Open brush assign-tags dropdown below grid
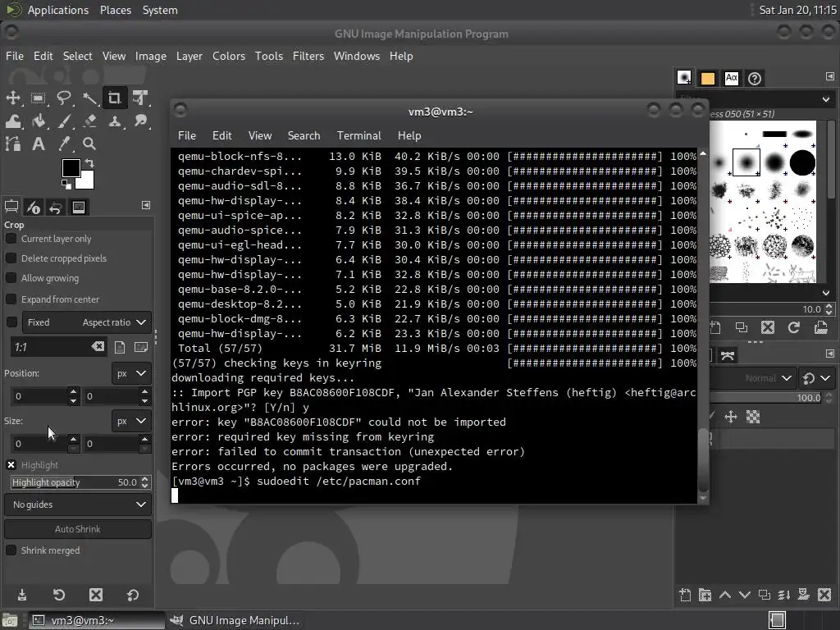Image resolution: width=840 pixels, height=630 pixels. 826,293
